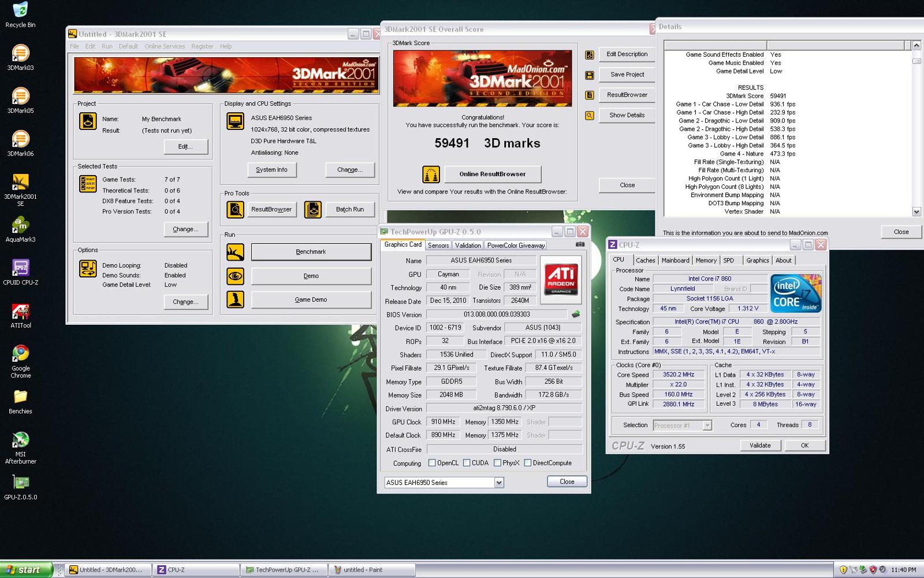
Task: Click the OK button in CPU-Z
Action: pos(804,446)
